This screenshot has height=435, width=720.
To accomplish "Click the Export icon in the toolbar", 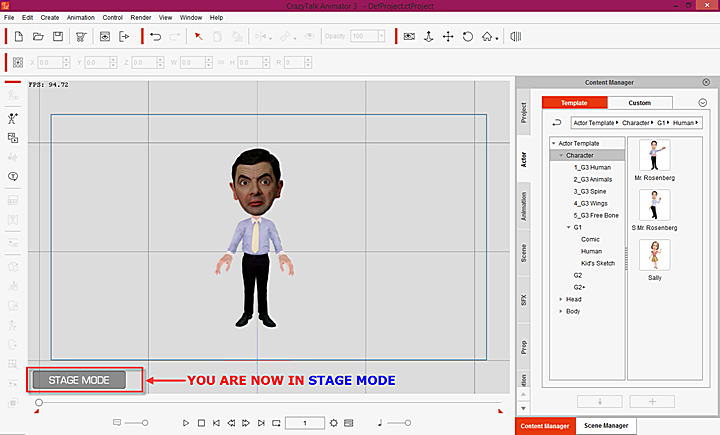I will pyautogui.click(x=124, y=36).
